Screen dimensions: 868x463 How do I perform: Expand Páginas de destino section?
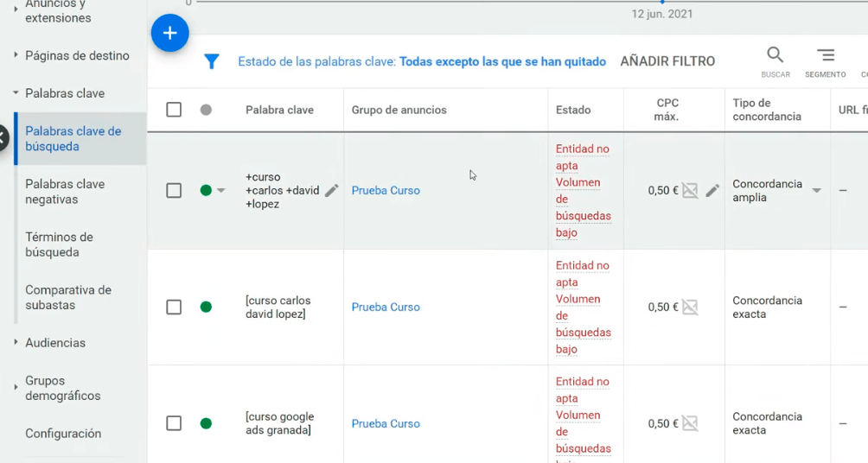tap(16, 54)
